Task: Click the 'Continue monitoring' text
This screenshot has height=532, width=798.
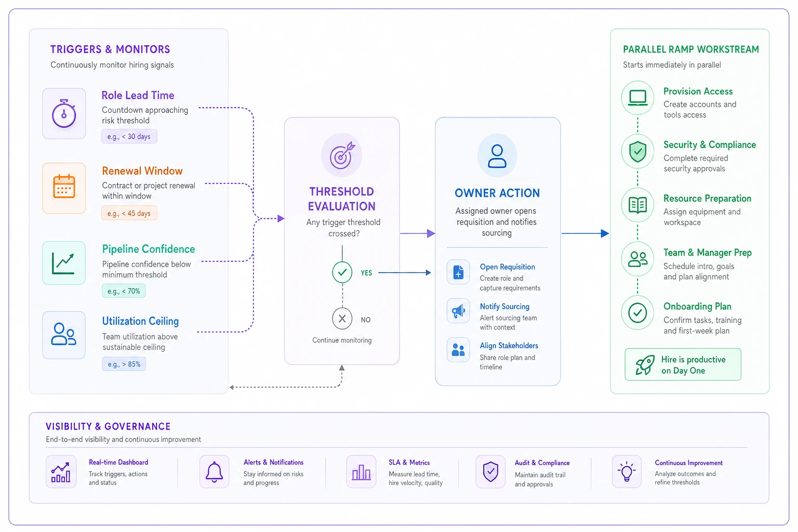Action: pos(342,340)
